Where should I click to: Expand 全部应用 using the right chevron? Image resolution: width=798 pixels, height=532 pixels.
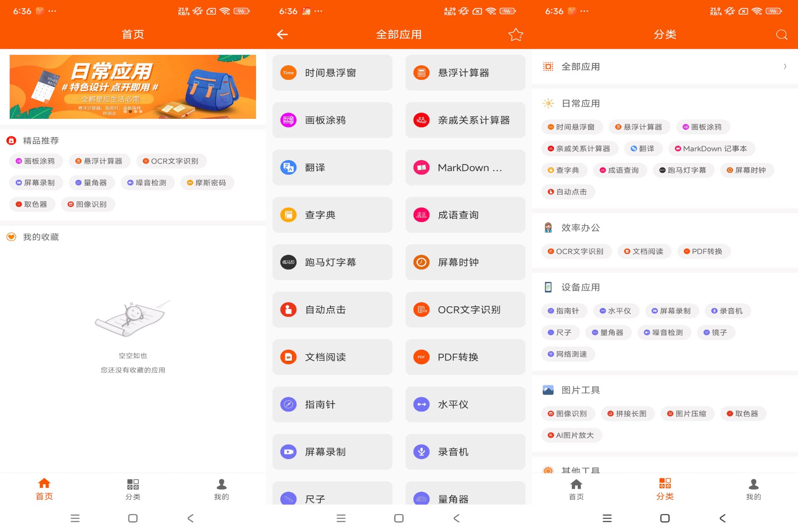pyautogui.click(x=785, y=66)
